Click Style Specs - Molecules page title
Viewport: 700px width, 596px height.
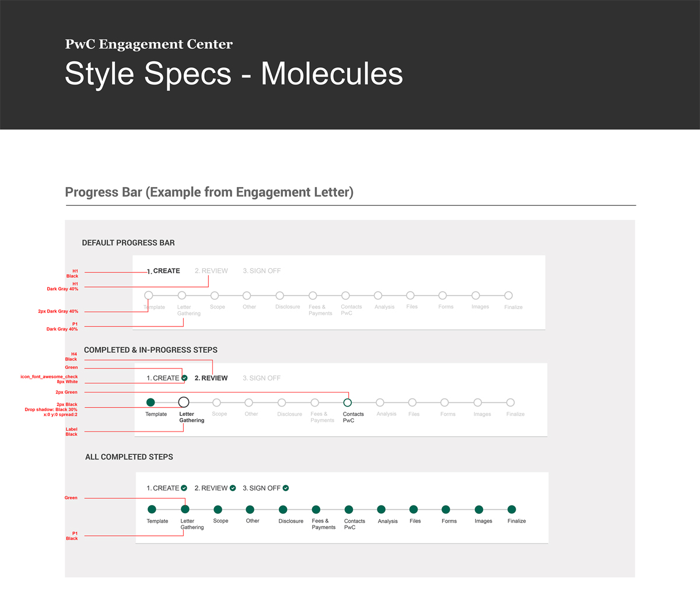point(234,74)
